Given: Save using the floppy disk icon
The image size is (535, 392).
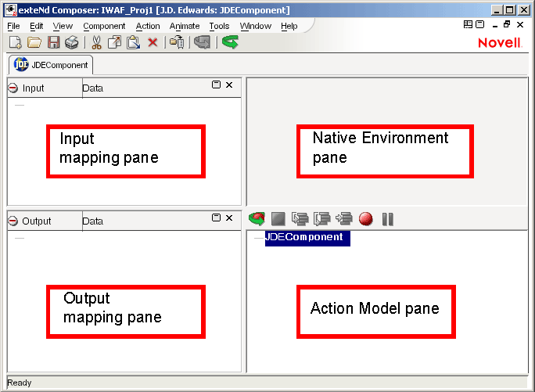Looking at the screenshot, I should (x=53, y=42).
